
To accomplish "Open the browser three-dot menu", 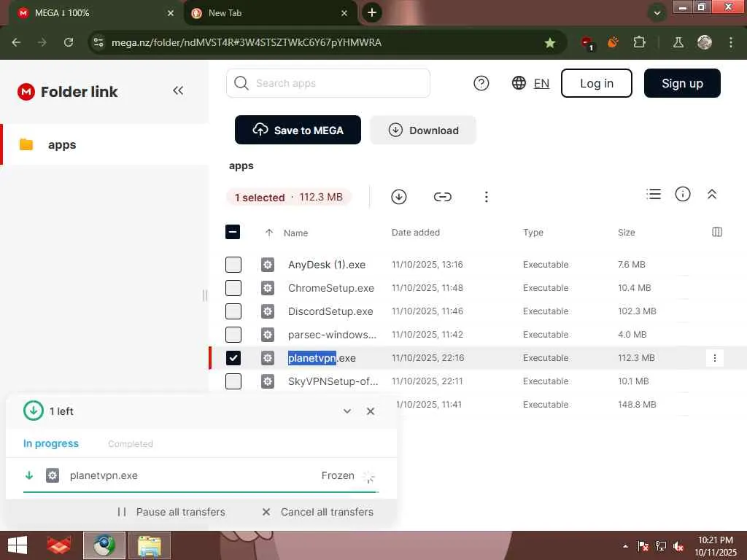I will pyautogui.click(x=731, y=42).
